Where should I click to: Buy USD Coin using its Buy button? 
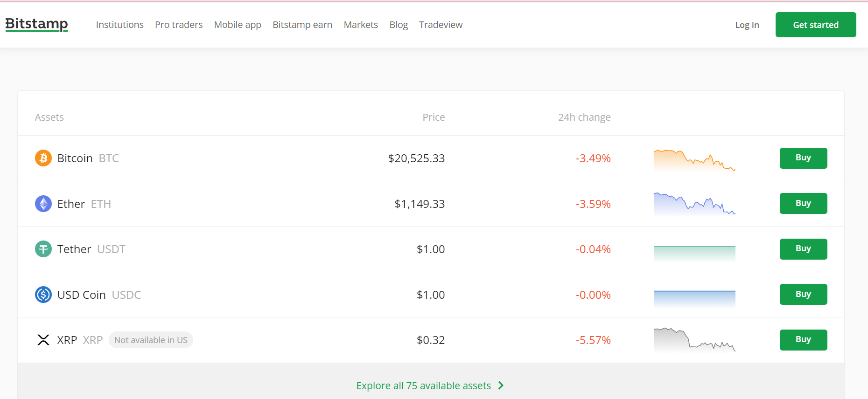point(803,294)
